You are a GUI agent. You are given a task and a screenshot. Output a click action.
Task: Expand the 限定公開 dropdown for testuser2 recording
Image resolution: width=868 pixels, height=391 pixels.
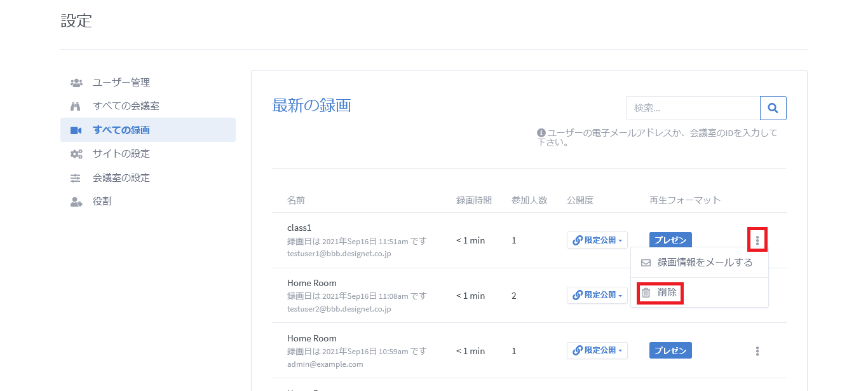[597, 295]
